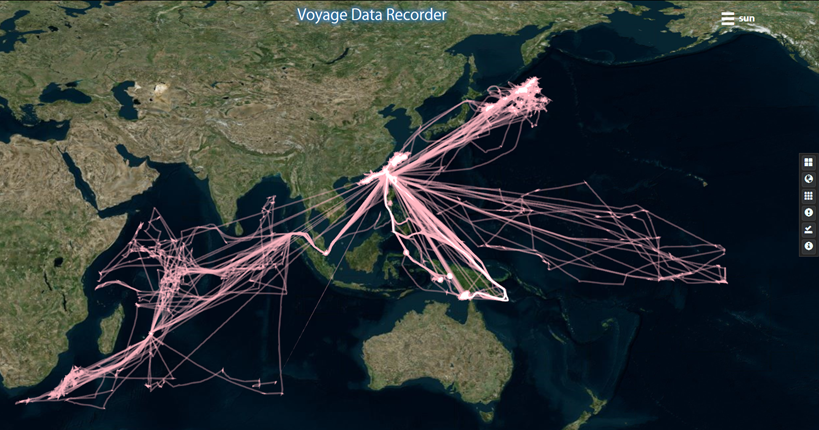The height and width of the screenshot is (430, 819).
Task: Click the info icon at sidebar bottom
Action: [808, 246]
